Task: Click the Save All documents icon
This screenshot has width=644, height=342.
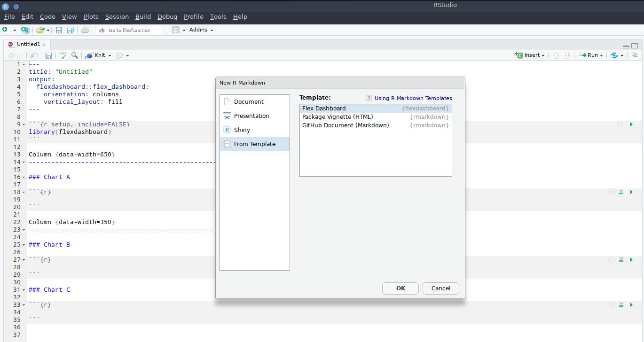Action: (x=70, y=30)
